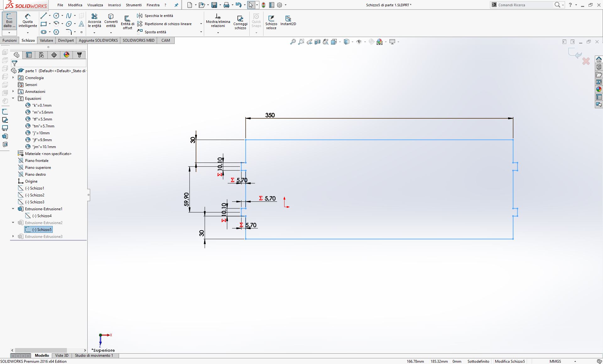Open the File menu
Screen dimensions: 603x364
pos(60,5)
